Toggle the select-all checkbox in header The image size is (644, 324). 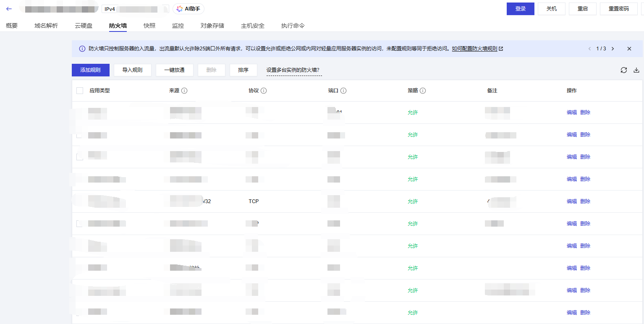80,91
